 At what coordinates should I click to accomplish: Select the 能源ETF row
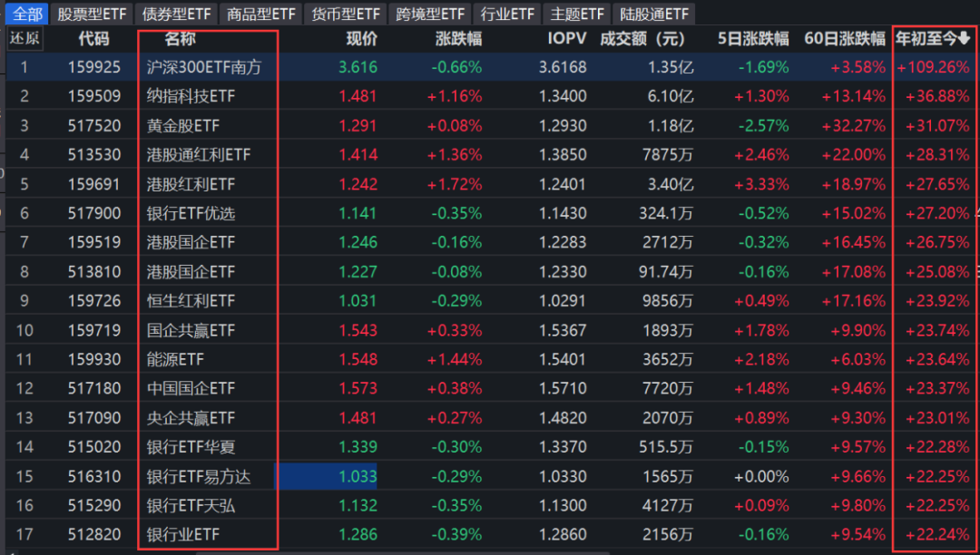pyautogui.click(x=176, y=359)
